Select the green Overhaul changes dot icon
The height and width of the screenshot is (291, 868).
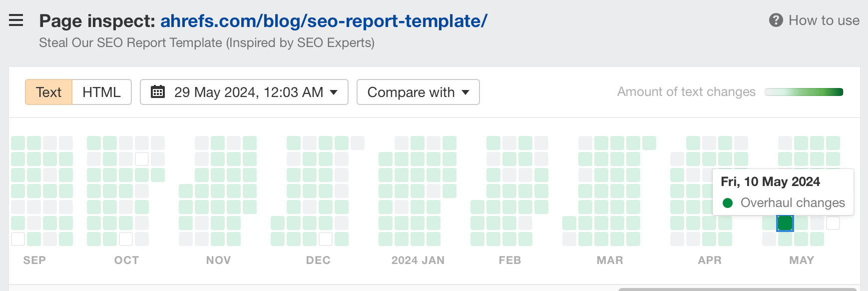[728, 202]
